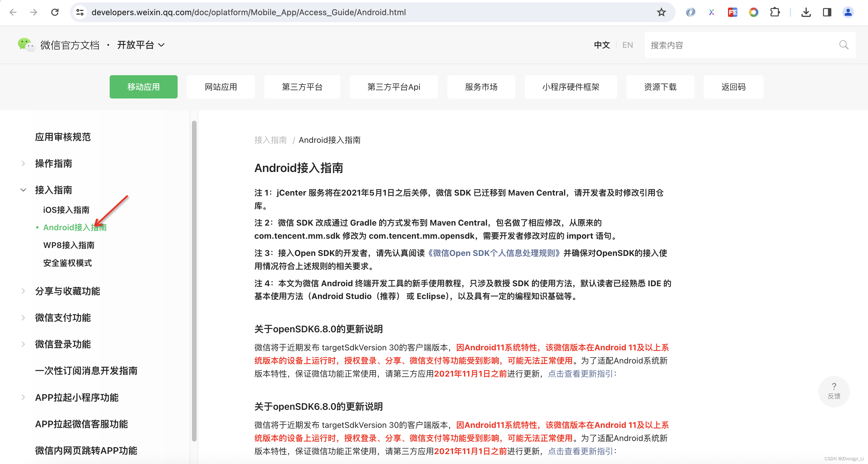Click the search magnifier icon
The width and height of the screenshot is (868, 464).
click(x=843, y=45)
